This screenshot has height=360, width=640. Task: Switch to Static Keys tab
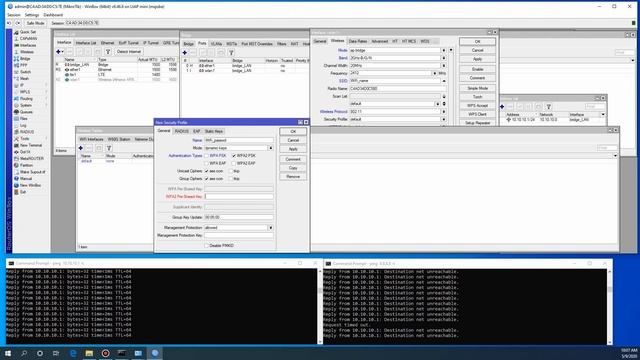click(x=213, y=131)
